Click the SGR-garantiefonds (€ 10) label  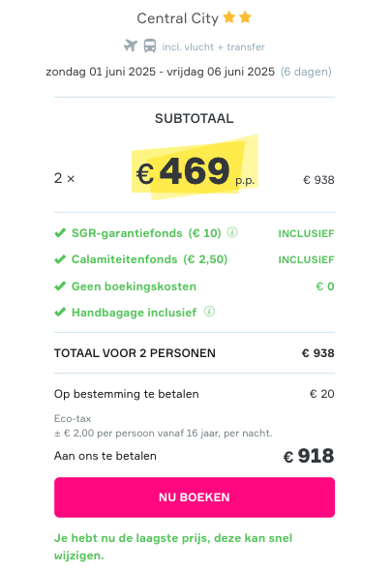[x=146, y=233]
